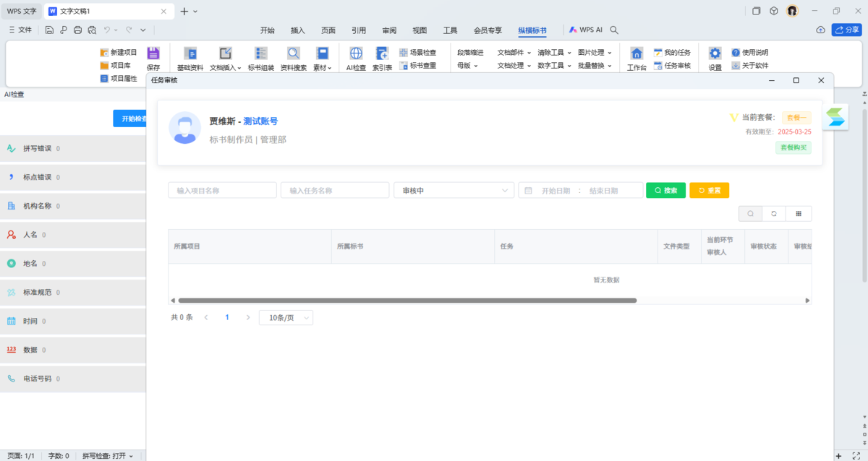Viewport: 868px width, 461px height.
Task: Click the 保存 (save) purple disk icon
Action: click(x=153, y=54)
